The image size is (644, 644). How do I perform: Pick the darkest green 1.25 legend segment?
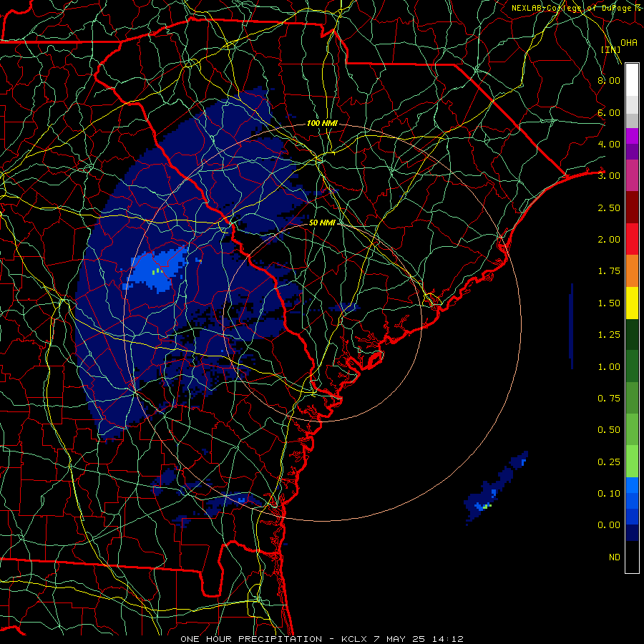click(x=632, y=335)
